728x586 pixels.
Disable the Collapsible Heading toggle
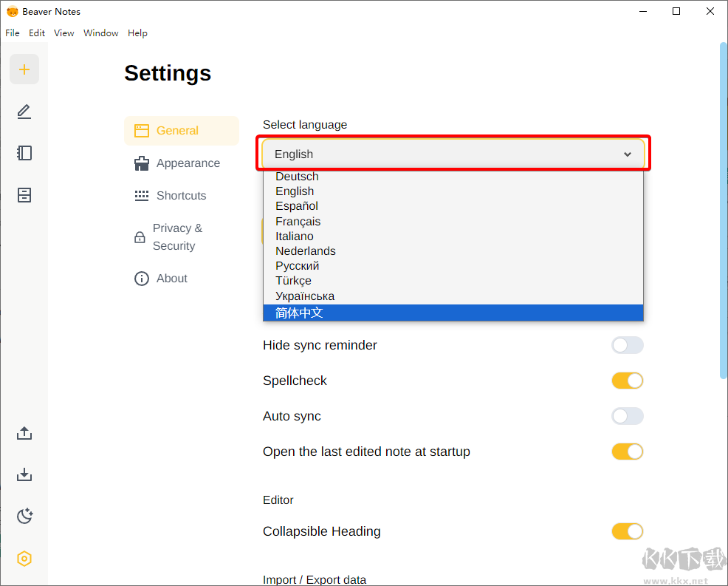[627, 531]
